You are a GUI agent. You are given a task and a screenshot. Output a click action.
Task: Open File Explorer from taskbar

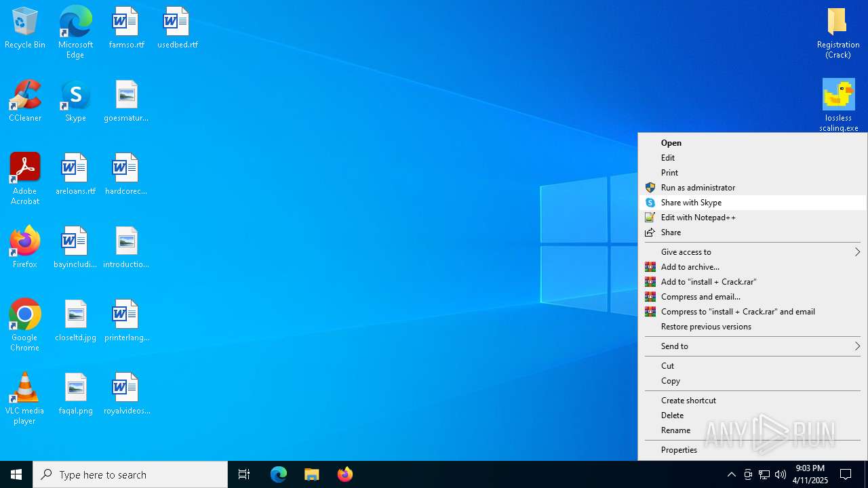pos(312,474)
